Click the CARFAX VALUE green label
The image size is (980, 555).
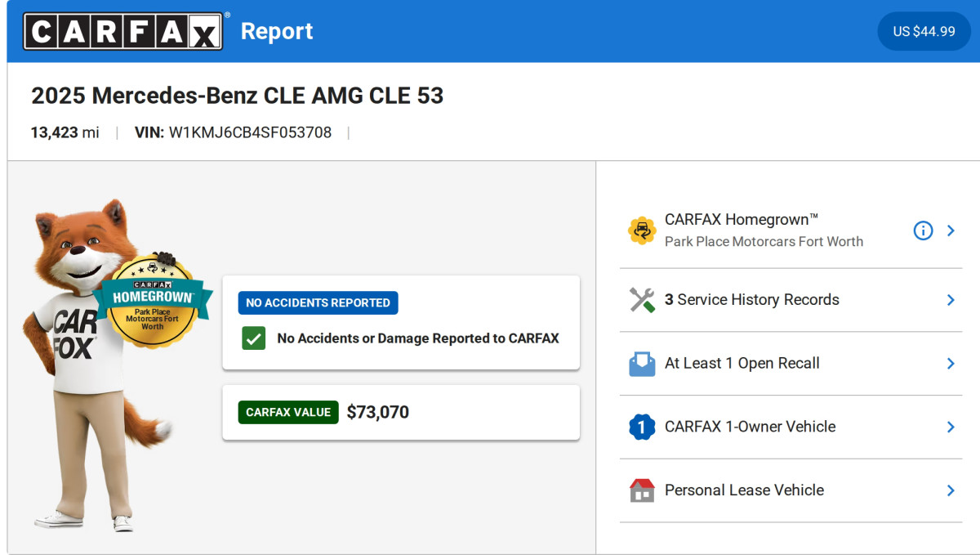pyautogui.click(x=288, y=412)
